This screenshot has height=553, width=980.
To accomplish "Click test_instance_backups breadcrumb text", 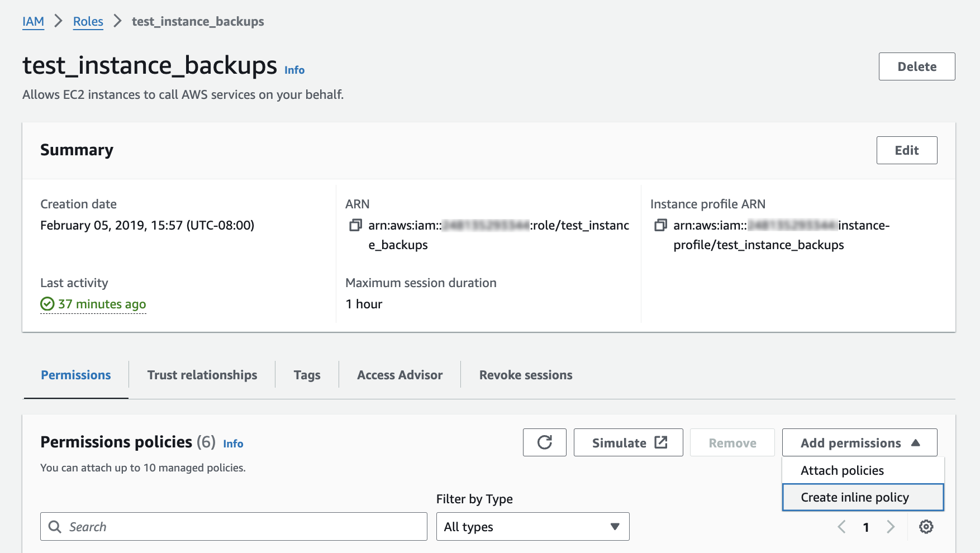I will point(198,21).
